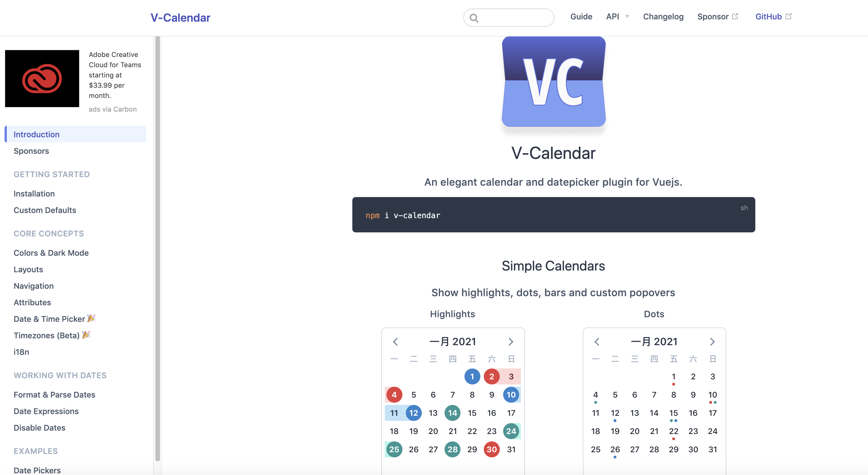Go to previous month on Dots calendar
The width and height of the screenshot is (868, 475).
[x=597, y=342]
